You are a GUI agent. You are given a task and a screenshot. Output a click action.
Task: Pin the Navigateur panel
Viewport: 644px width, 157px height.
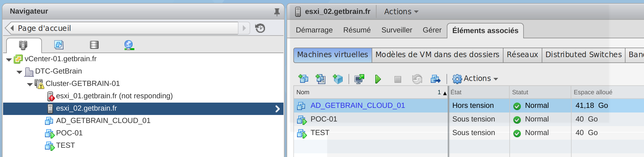(x=277, y=12)
